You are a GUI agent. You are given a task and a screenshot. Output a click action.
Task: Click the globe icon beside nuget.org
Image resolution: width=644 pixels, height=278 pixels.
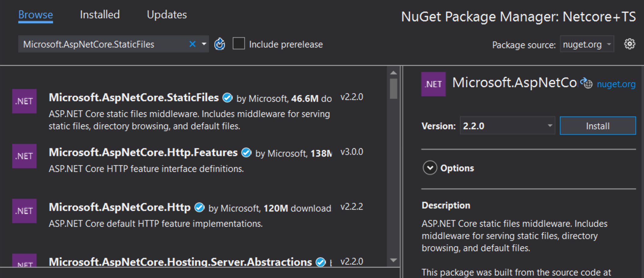pos(587,84)
